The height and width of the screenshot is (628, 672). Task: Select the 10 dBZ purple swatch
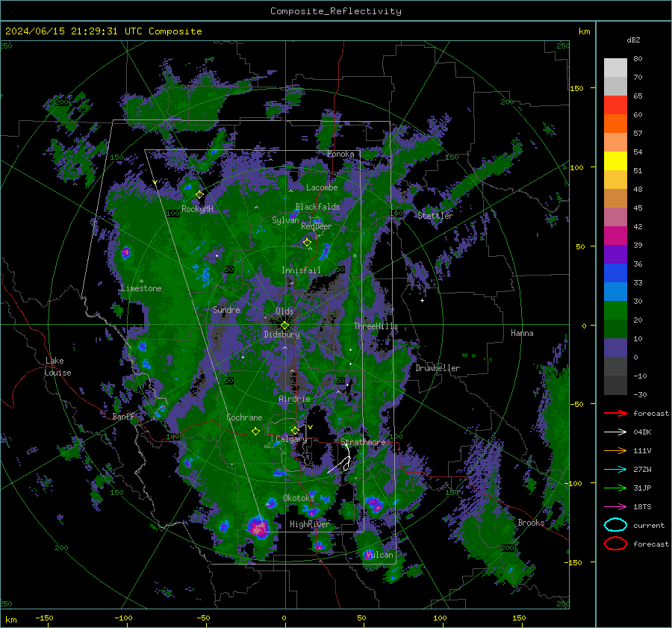point(615,348)
